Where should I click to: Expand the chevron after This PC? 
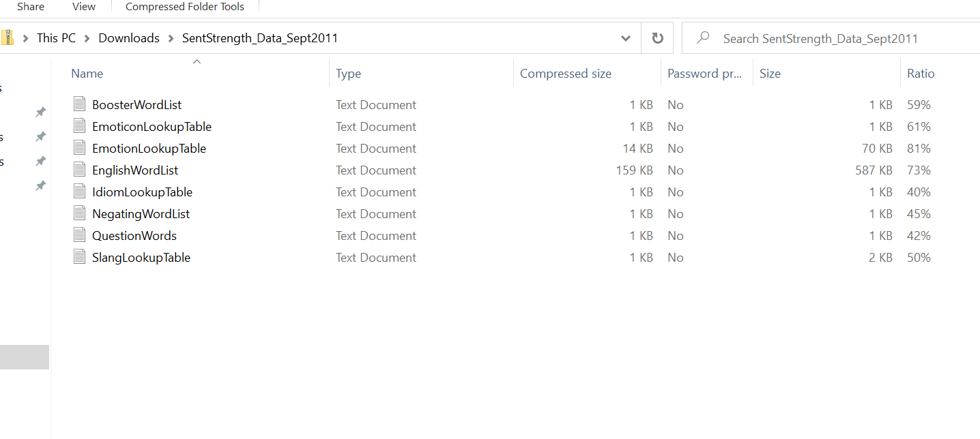(x=87, y=38)
